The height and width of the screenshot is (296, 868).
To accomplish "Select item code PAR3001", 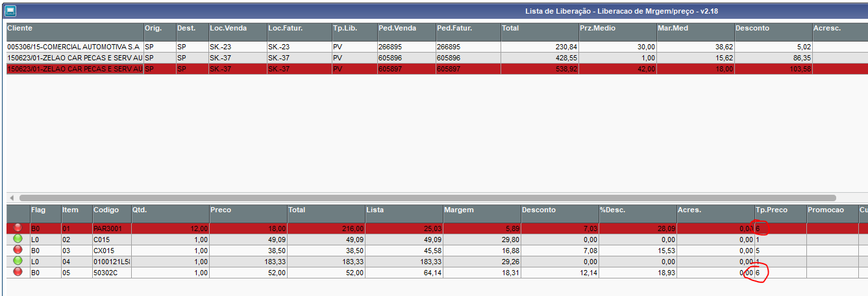I will 112,228.
